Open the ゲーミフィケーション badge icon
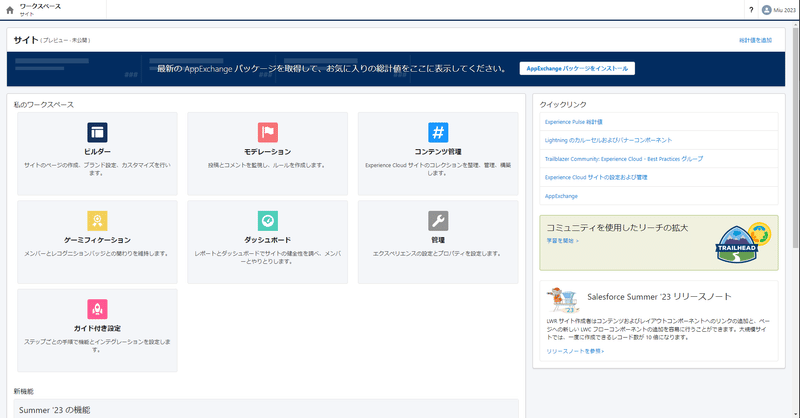 [97, 220]
